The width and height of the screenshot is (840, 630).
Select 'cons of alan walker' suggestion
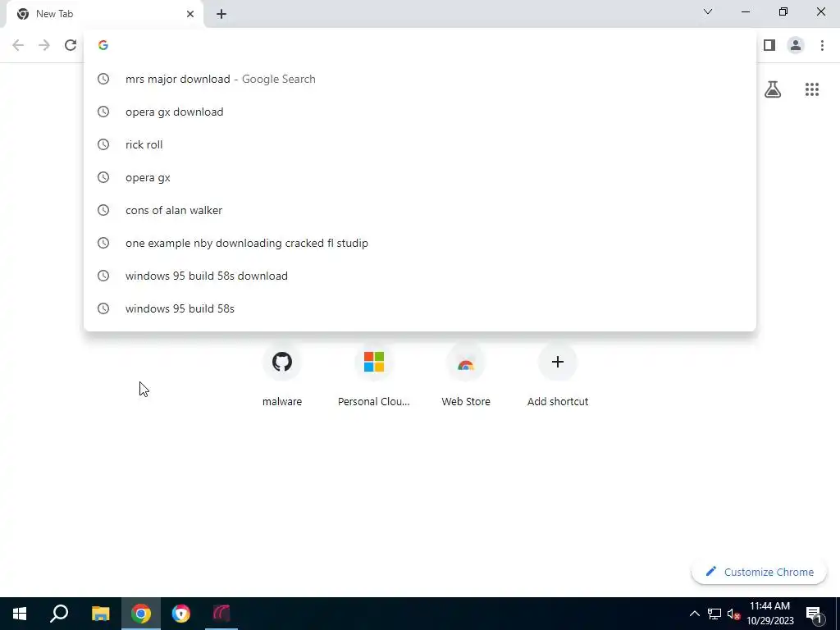pyautogui.click(x=420, y=210)
